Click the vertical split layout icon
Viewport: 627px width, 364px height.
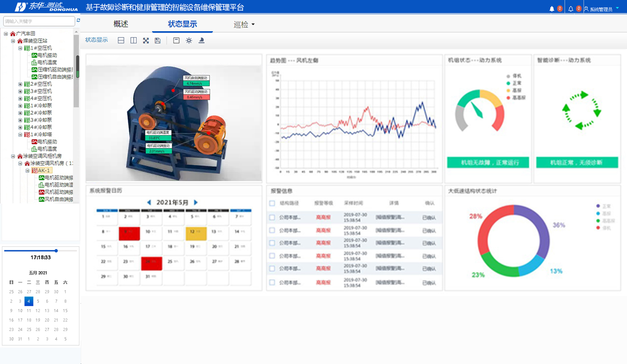[133, 40]
